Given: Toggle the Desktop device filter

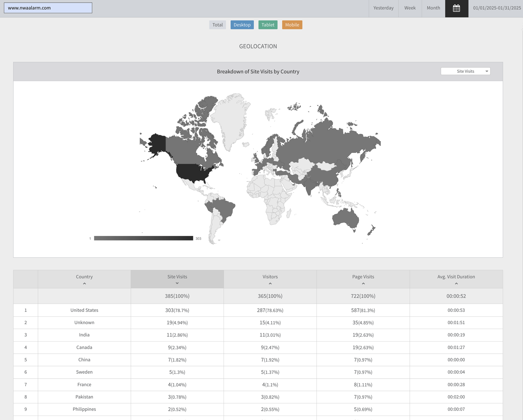Looking at the screenshot, I should (x=242, y=25).
